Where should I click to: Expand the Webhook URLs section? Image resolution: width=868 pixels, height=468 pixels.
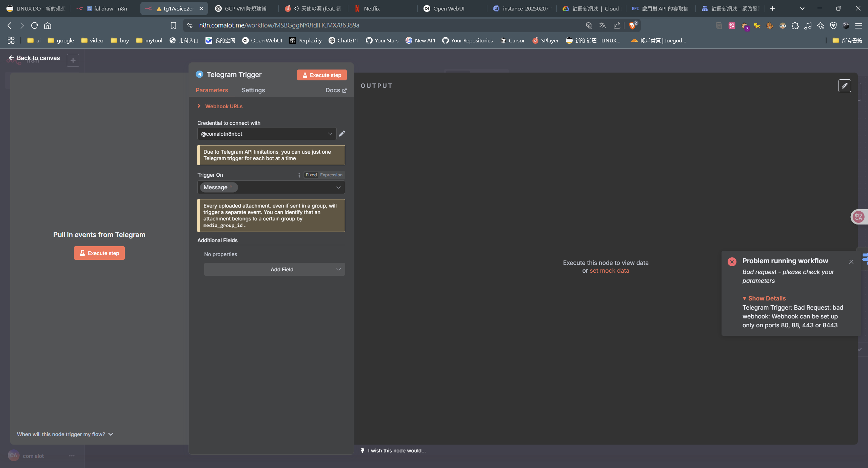220,106
